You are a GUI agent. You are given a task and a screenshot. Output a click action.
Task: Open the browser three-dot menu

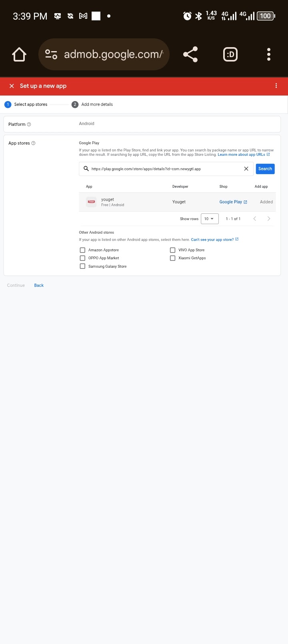click(269, 54)
